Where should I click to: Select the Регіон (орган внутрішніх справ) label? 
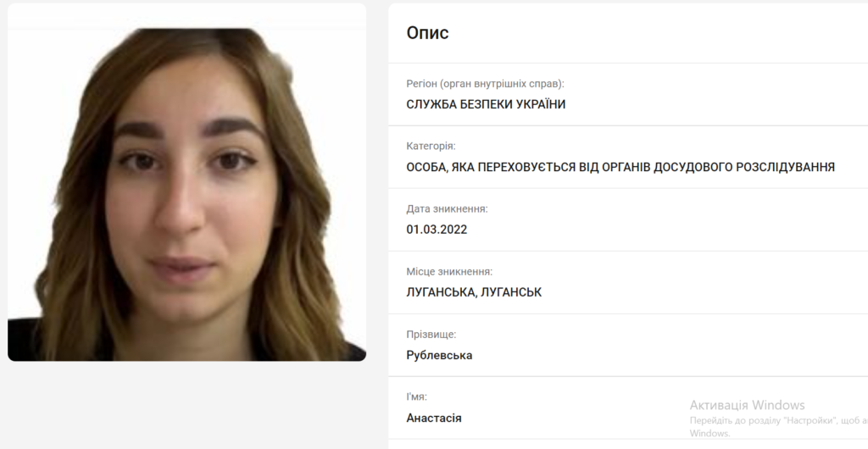(x=485, y=84)
